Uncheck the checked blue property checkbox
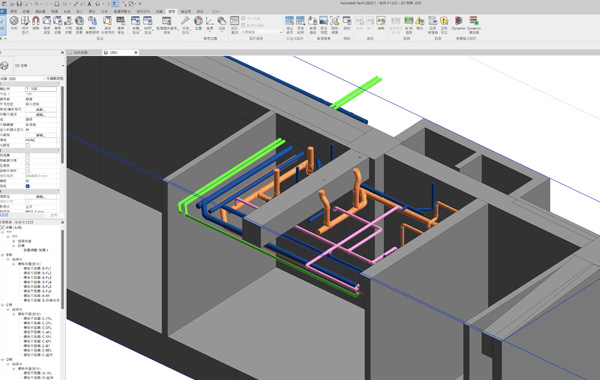The width and height of the screenshot is (600, 380). point(28,186)
